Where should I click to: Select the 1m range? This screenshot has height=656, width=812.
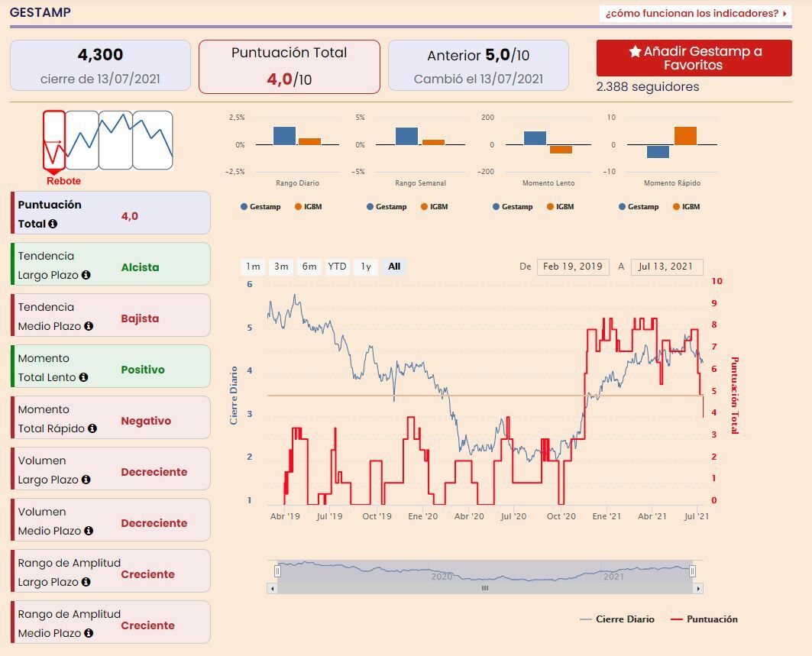tap(253, 267)
